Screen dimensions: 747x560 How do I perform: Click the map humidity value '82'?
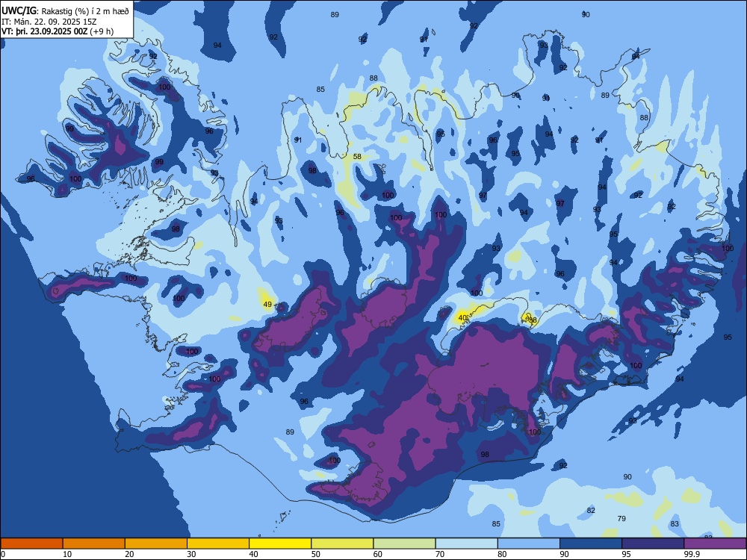[591, 511]
